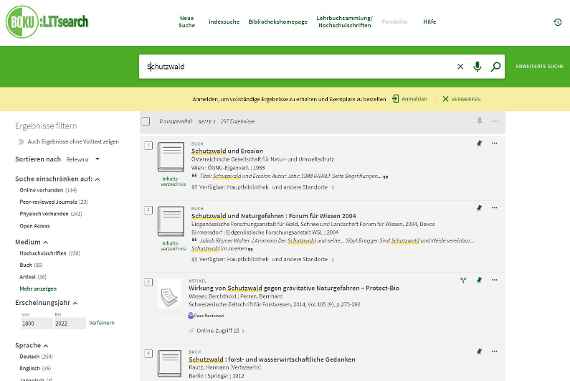Select checkbox for result 3 Protect-Bio article
Screen dimensions: 570x381
[148, 282]
